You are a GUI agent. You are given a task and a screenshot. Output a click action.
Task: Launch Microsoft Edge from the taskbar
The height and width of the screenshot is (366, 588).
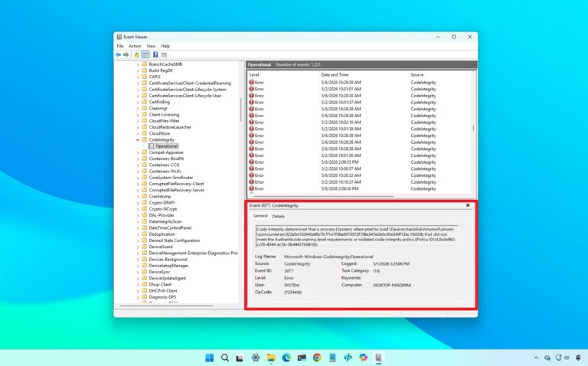[286, 358]
